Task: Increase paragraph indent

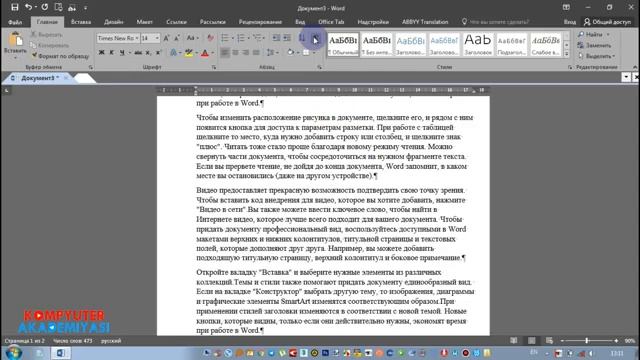Action: pyautogui.click(x=287, y=38)
